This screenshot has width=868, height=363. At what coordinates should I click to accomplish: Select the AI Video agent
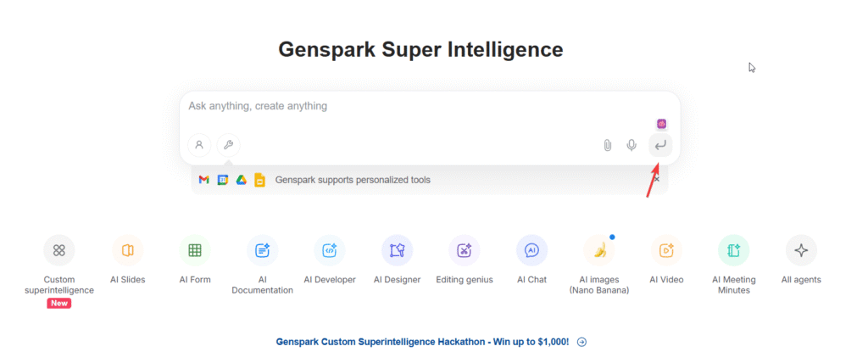[666, 250]
